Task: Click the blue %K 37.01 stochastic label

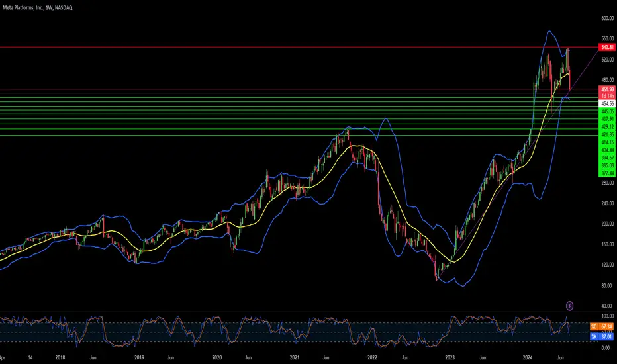Action: (x=602, y=336)
